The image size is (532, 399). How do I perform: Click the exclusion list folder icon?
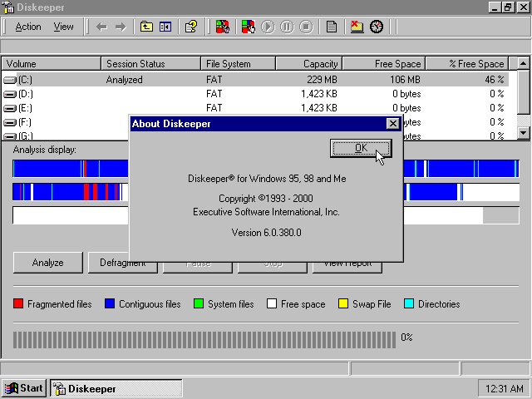click(357, 27)
